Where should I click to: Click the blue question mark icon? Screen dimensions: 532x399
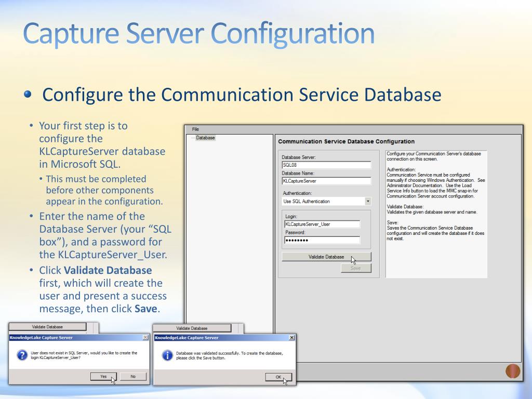click(x=22, y=355)
